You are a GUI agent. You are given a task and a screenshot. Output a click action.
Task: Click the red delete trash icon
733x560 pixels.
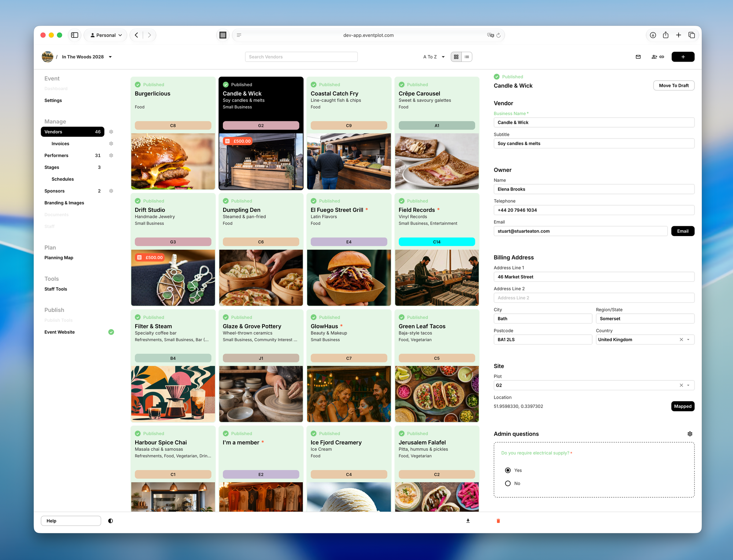point(498,521)
